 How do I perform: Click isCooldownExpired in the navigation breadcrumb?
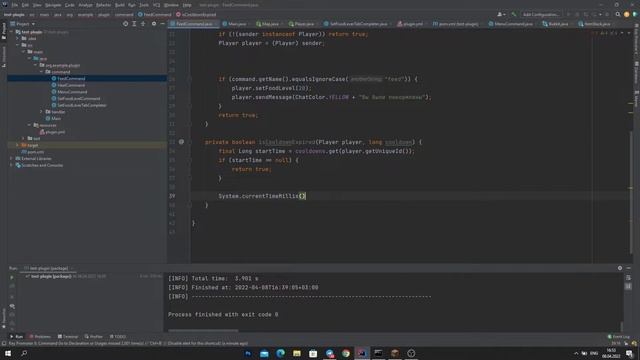tap(196, 15)
